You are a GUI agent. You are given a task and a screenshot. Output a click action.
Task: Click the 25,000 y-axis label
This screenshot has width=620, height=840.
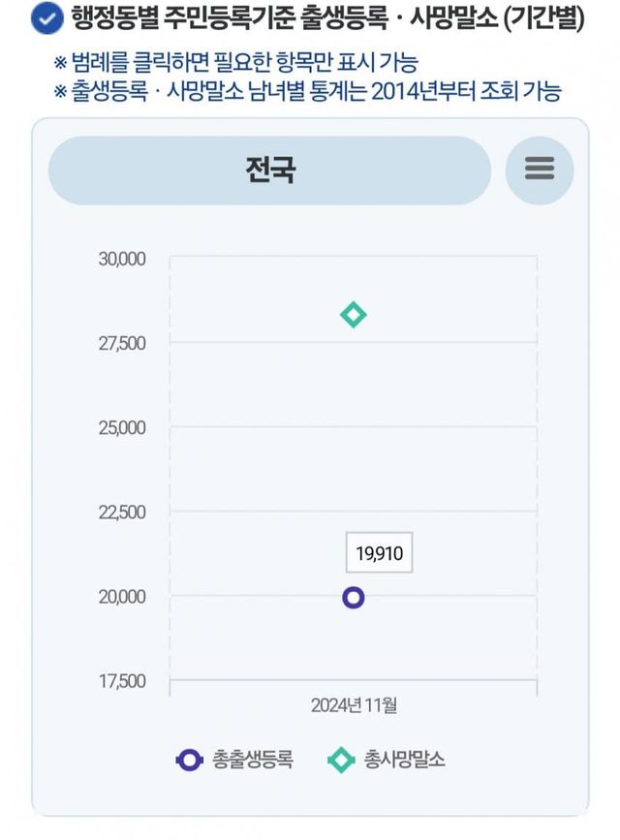coord(121,427)
